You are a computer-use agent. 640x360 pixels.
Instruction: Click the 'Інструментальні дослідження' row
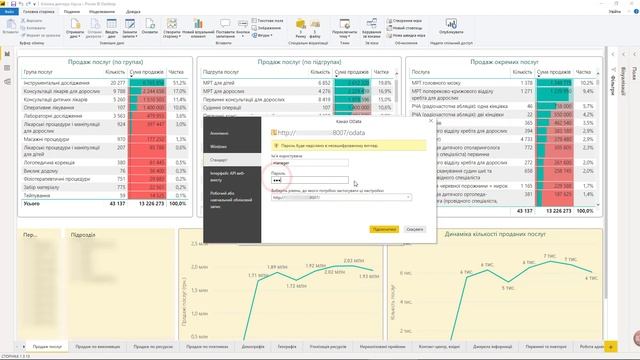click(105, 83)
